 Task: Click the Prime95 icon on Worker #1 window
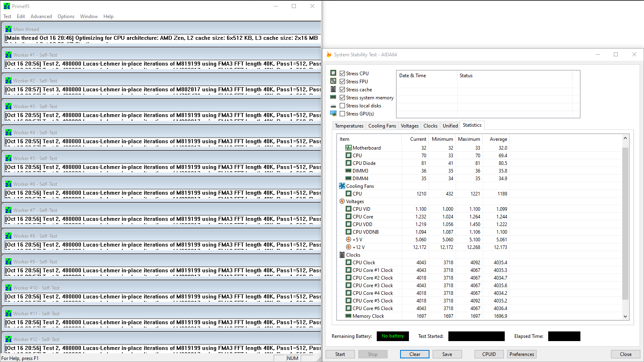pyautogui.click(x=8, y=55)
